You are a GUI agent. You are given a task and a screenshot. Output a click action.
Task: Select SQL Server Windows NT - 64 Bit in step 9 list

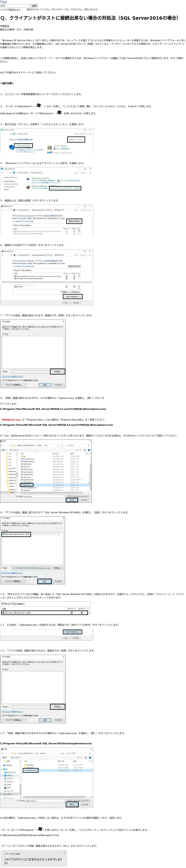16,534
